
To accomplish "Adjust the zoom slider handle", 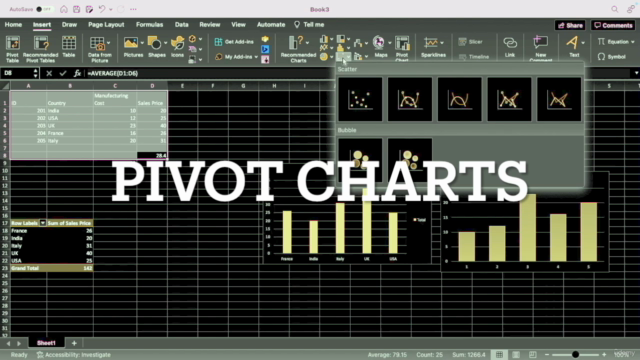I will [x=575, y=355].
